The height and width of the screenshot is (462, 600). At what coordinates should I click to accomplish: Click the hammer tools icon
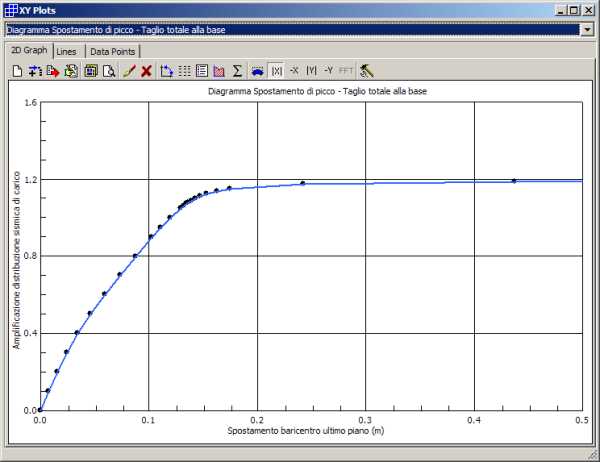point(367,71)
